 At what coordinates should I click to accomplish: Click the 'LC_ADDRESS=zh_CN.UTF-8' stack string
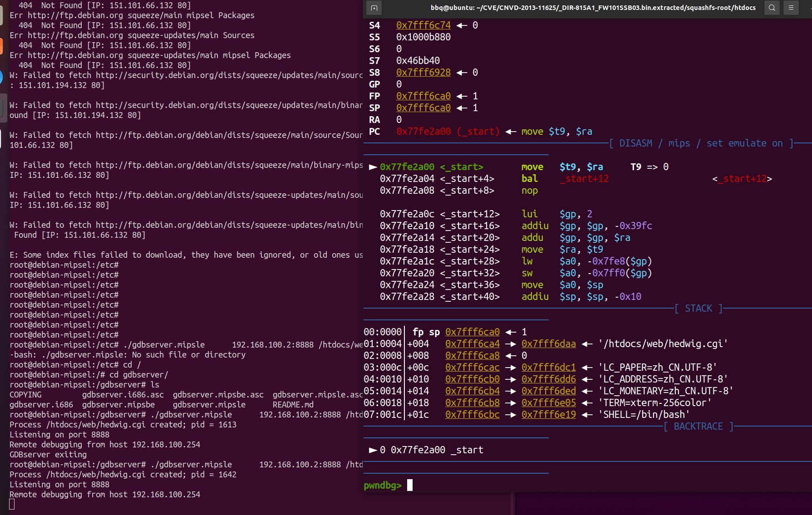coord(663,379)
